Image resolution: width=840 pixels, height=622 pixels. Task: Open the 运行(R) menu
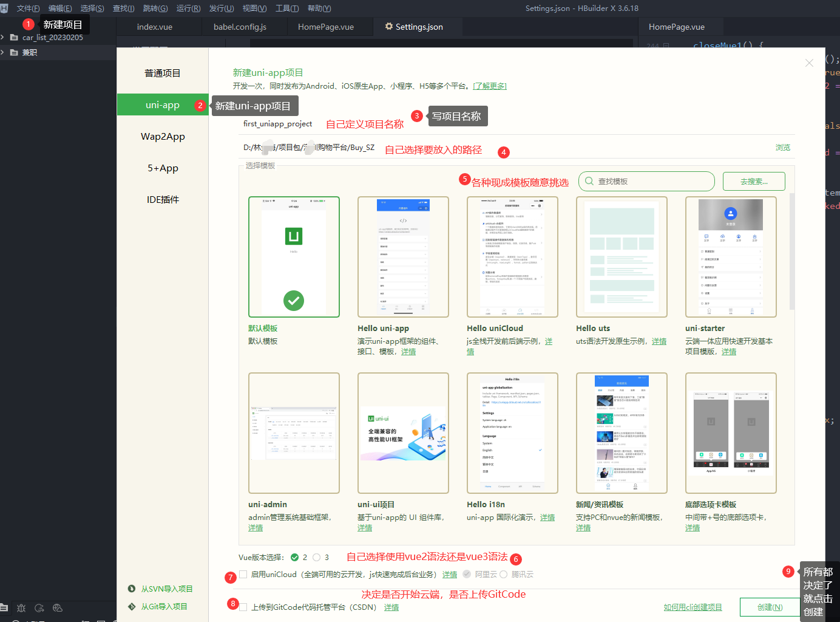(x=188, y=9)
